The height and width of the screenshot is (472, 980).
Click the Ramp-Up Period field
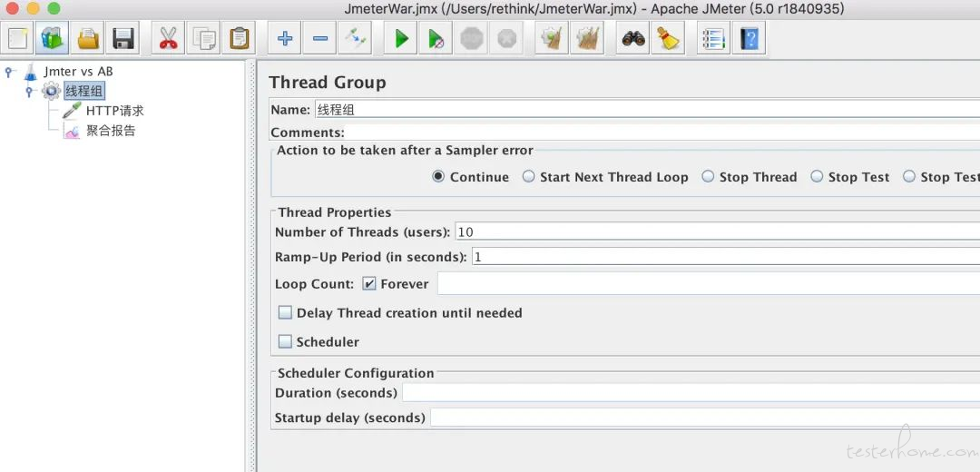[x=726, y=256]
